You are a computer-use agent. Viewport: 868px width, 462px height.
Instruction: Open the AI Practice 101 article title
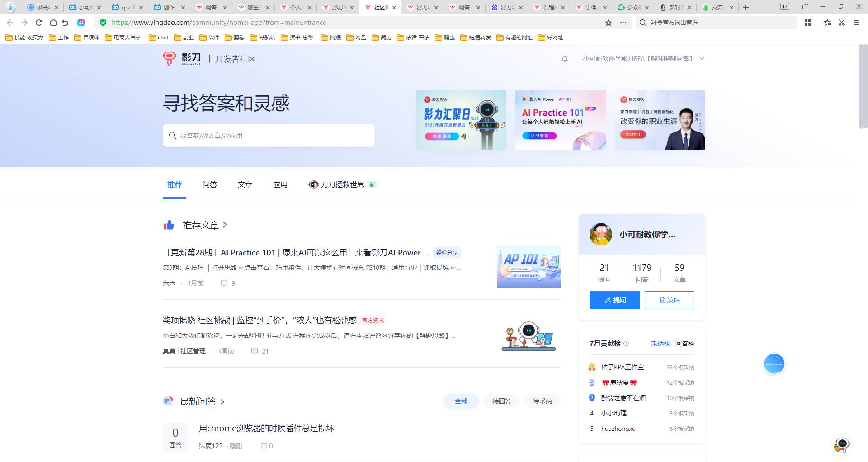pos(296,252)
